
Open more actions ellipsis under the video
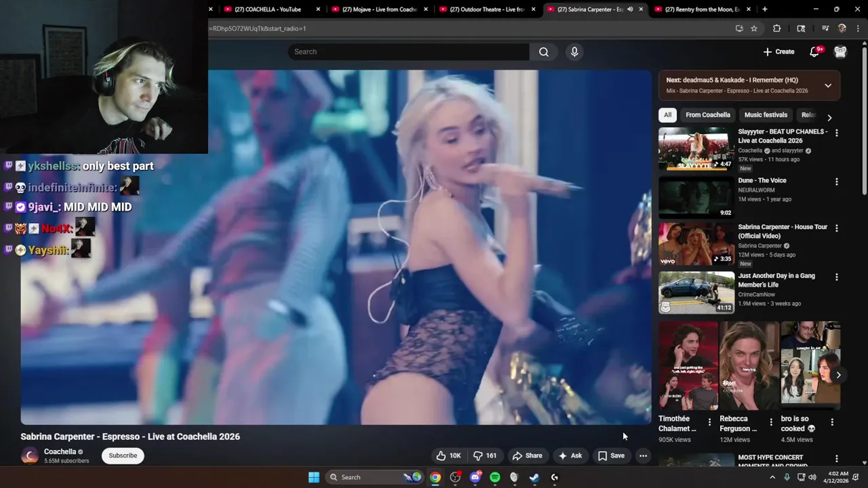click(643, 455)
